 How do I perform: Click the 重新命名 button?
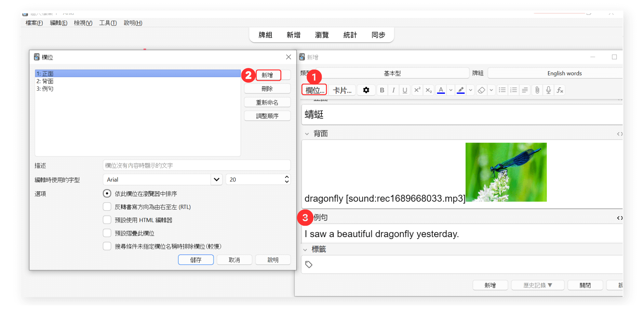[267, 102]
